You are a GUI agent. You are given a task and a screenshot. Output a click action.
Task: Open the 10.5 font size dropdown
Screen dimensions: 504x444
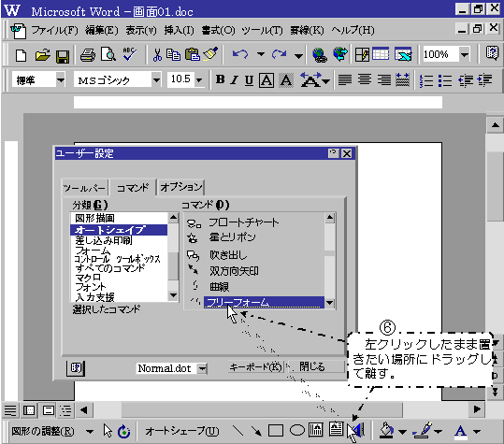199,79
